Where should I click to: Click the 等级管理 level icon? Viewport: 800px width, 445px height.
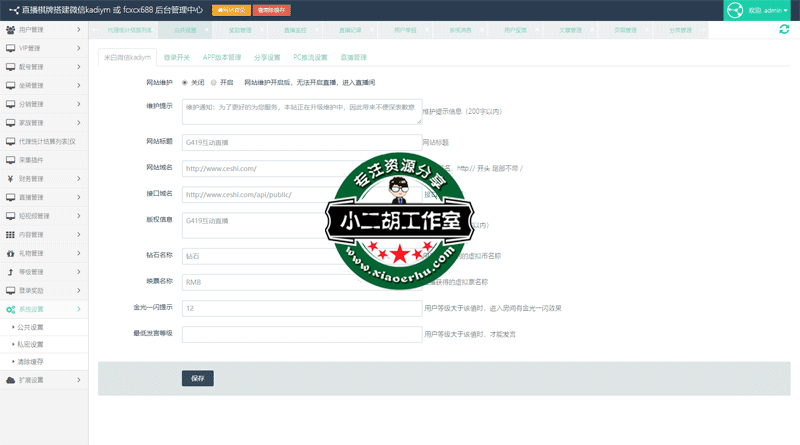[x=10, y=271]
